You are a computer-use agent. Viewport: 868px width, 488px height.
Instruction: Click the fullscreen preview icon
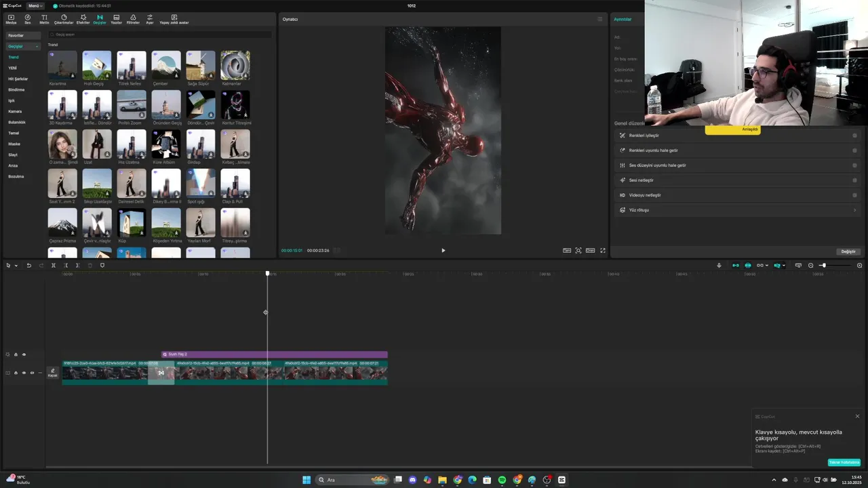(x=603, y=250)
